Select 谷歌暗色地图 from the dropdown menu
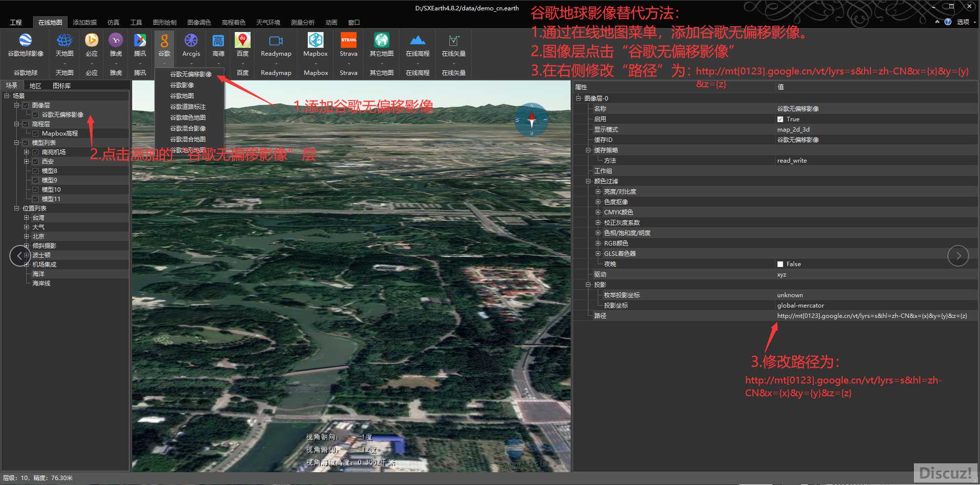980x485 pixels. click(x=188, y=118)
